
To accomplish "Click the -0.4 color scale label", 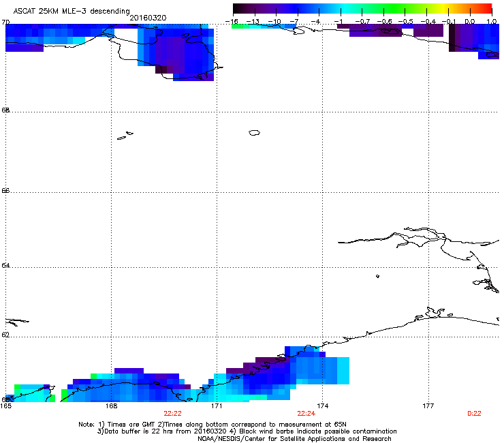I will click(428, 22).
